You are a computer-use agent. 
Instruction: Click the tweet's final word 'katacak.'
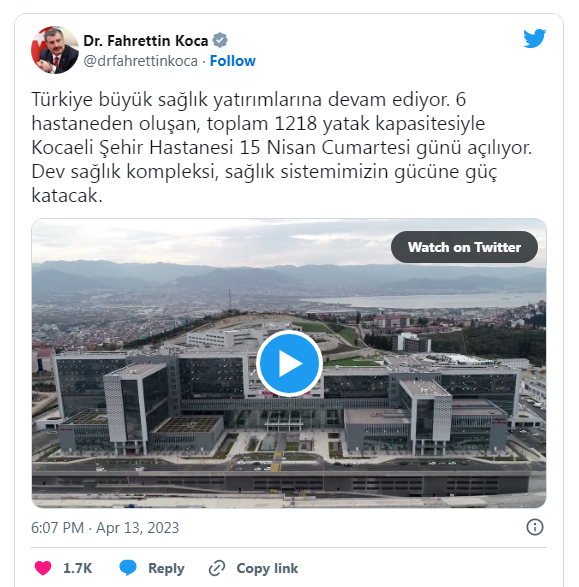pyautogui.click(x=67, y=195)
